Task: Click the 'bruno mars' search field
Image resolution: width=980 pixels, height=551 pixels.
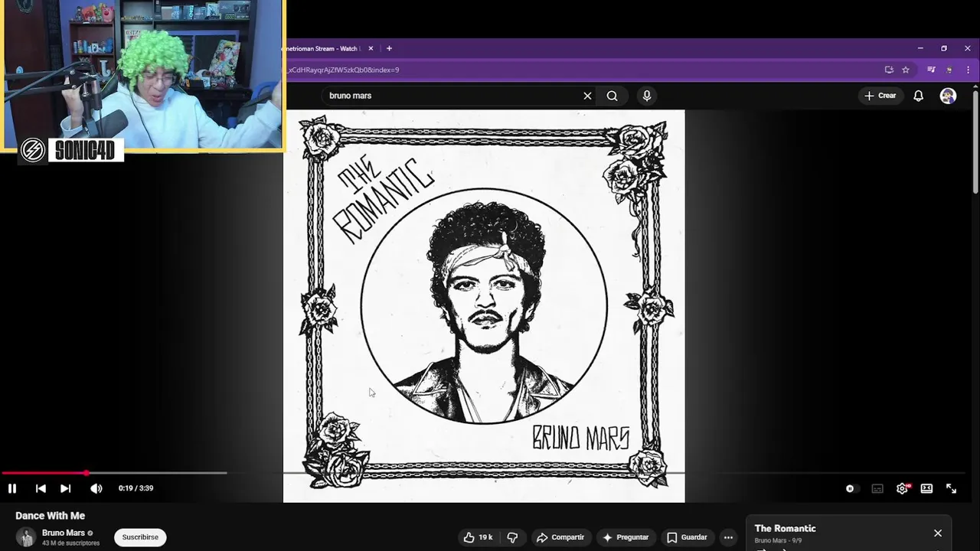Action: tap(452, 96)
